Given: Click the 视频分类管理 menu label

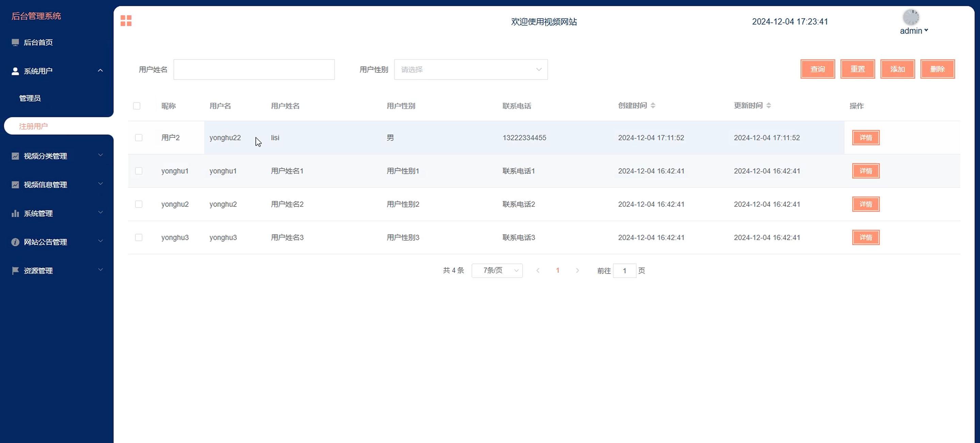Looking at the screenshot, I should [45, 156].
